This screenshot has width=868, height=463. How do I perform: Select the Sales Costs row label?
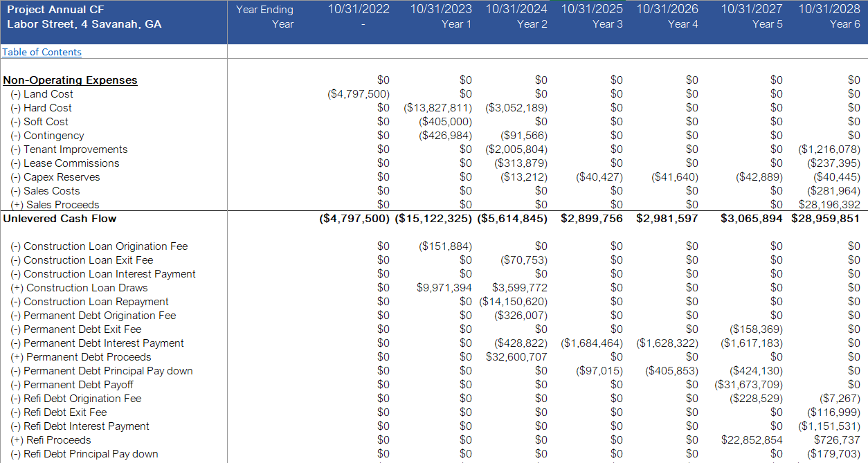point(45,191)
